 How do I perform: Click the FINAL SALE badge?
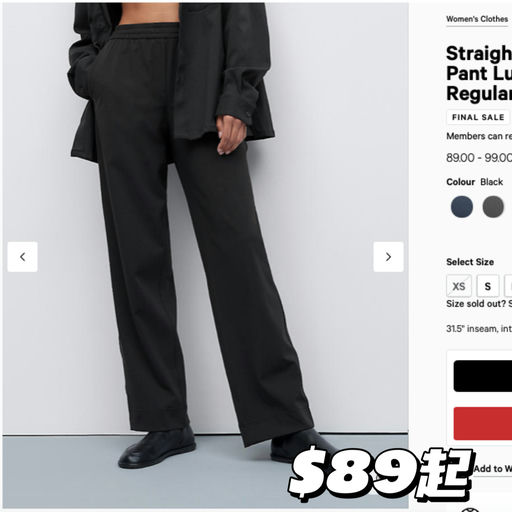(x=478, y=117)
